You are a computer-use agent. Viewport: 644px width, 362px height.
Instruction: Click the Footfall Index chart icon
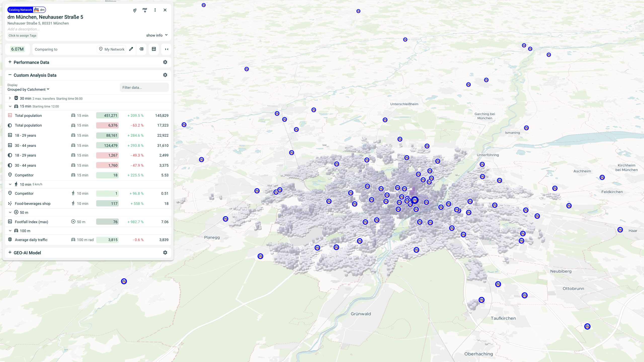(x=10, y=222)
